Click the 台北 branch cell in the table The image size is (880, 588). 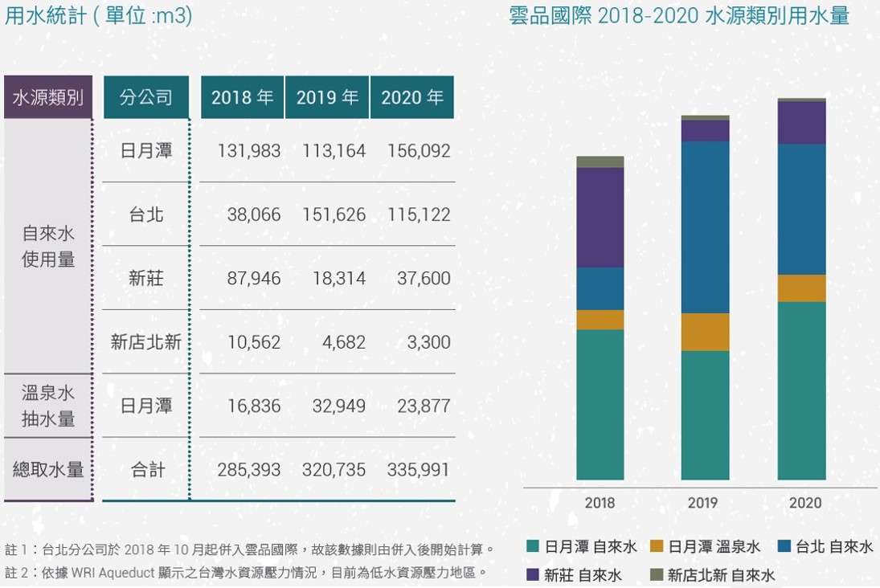146,214
